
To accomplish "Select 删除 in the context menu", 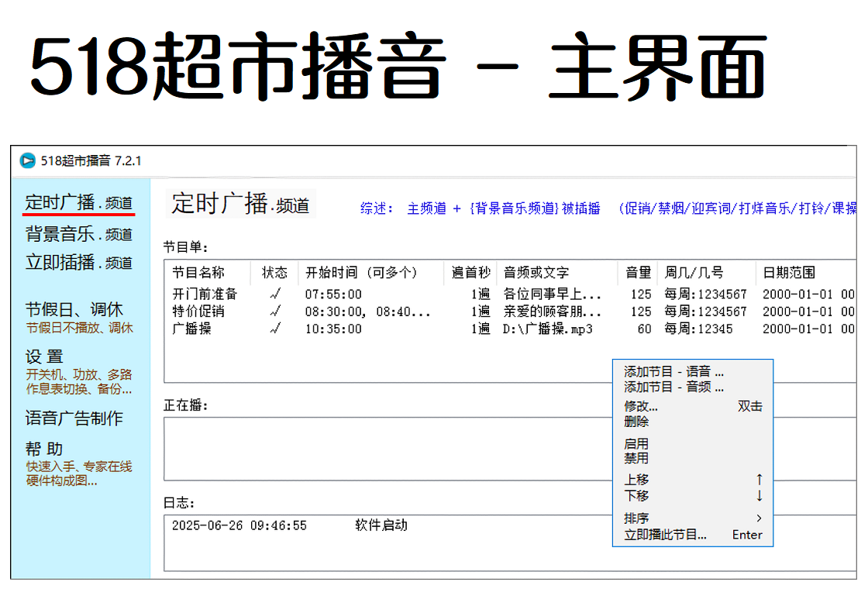I will coord(636,422).
